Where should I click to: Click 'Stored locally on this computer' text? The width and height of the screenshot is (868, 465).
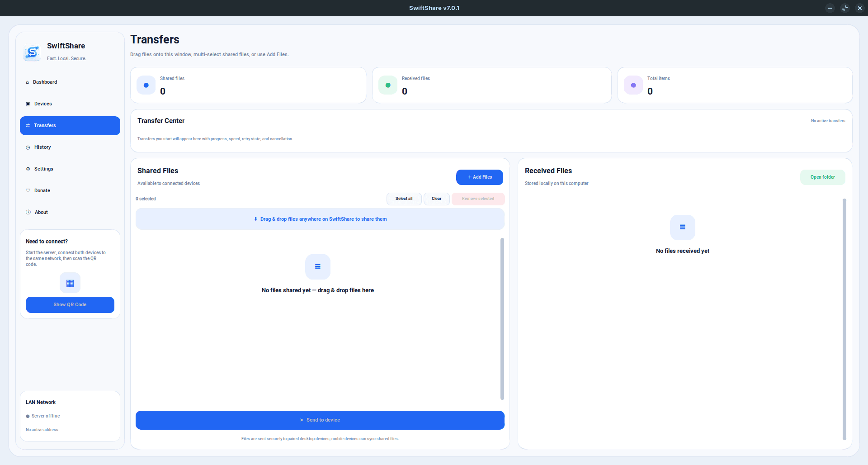tap(557, 184)
